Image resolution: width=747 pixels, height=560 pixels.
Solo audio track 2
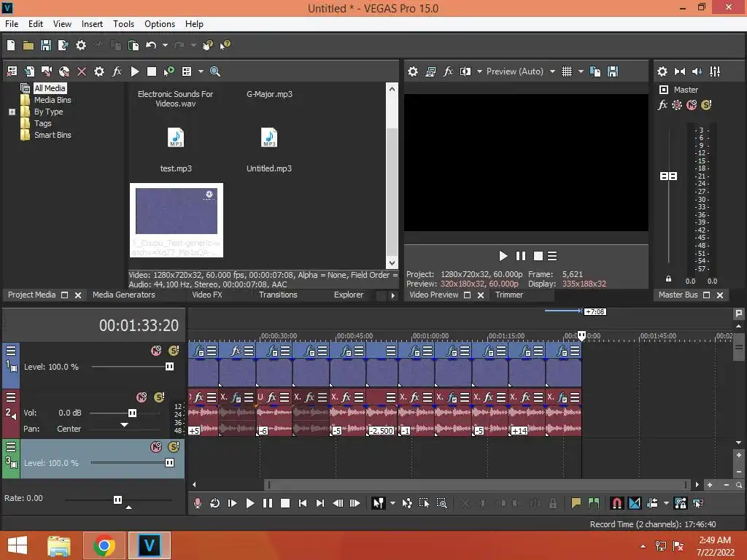click(159, 397)
